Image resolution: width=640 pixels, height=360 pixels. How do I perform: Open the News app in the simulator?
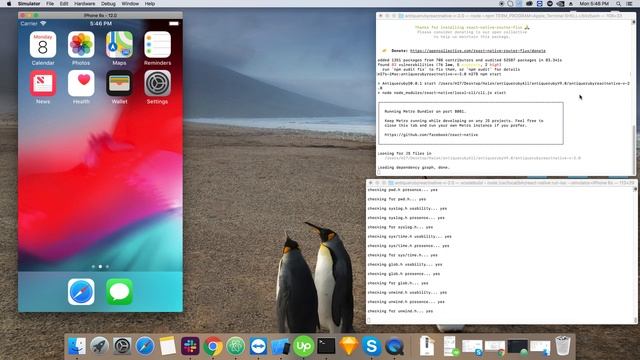43,83
